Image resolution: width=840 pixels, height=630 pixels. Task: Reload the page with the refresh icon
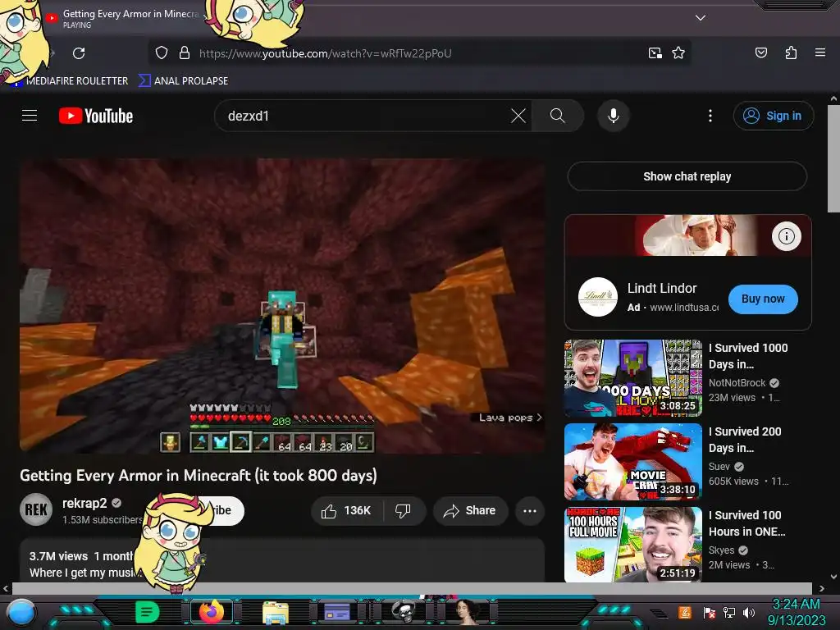tap(79, 53)
